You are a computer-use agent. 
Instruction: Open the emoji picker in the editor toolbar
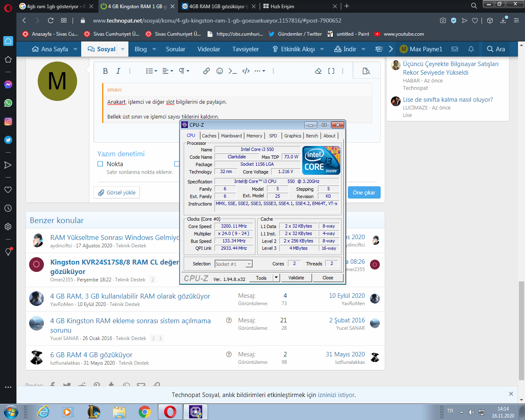coord(219,71)
